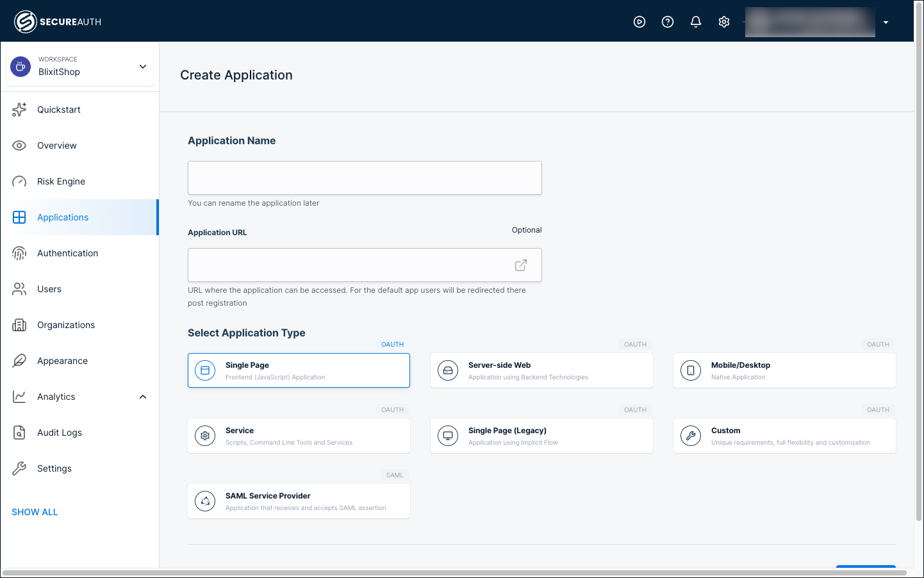The height and width of the screenshot is (578, 924).
Task: Click the Organizations building icon
Action: [19, 325]
